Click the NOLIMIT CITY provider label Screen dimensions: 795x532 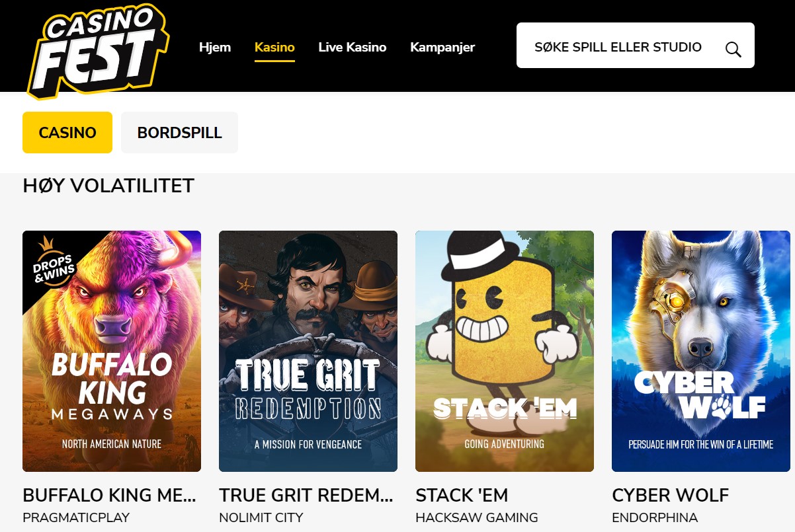click(x=261, y=517)
